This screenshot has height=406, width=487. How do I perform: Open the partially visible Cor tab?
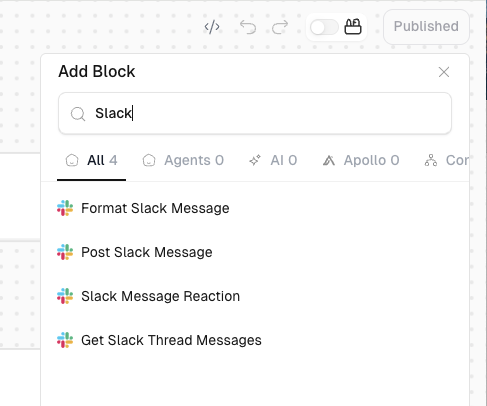447,160
